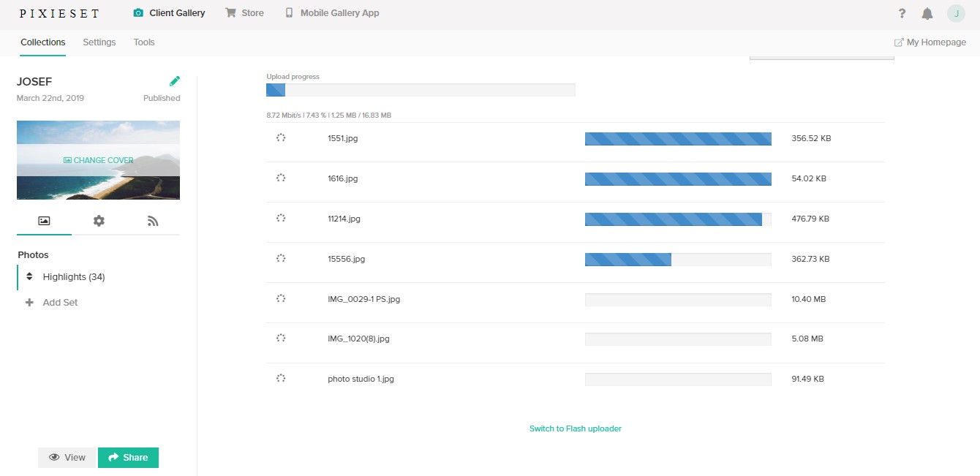The width and height of the screenshot is (980, 476).
Task: Select the photos image tab icon
Action: (x=44, y=221)
